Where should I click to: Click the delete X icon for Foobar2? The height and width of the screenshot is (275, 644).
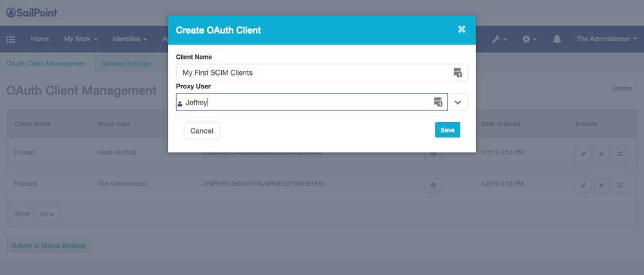pyautogui.click(x=601, y=185)
